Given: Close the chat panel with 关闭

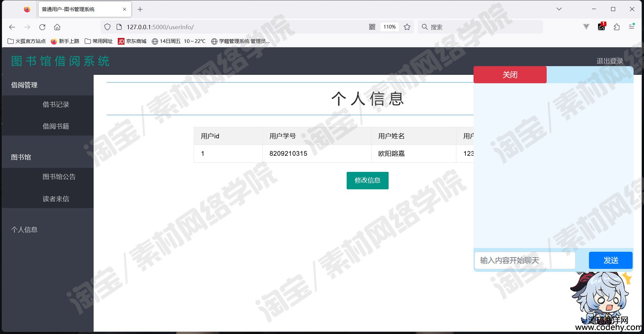Looking at the screenshot, I should click(x=510, y=75).
